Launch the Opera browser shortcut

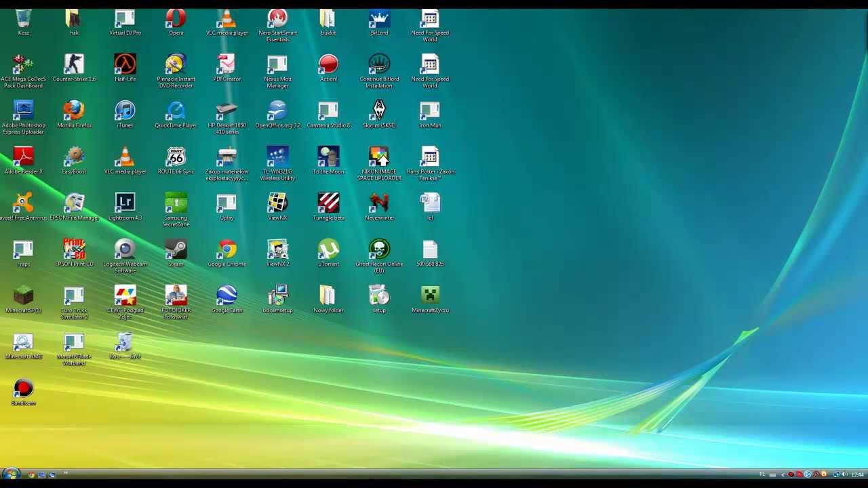pyautogui.click(x=176, y=22)
